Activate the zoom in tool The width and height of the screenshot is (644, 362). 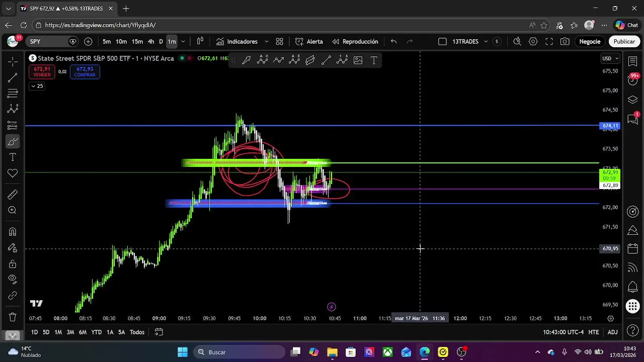tap(13, 211)
